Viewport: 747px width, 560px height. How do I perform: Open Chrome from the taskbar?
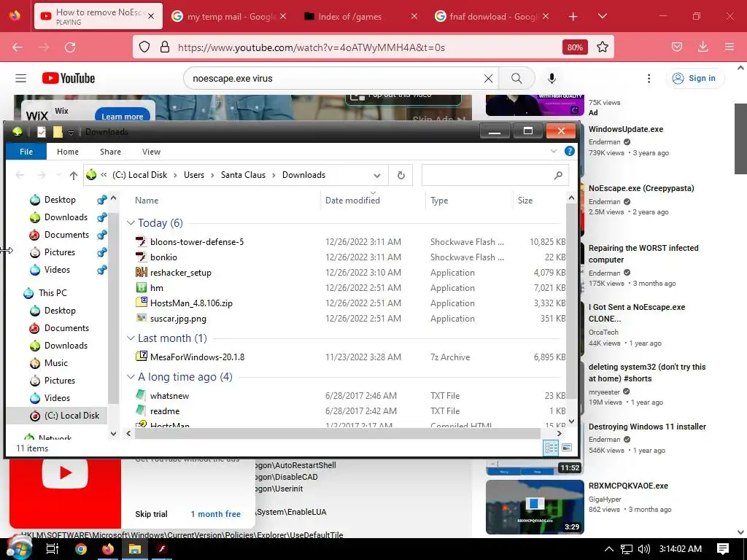81,549
